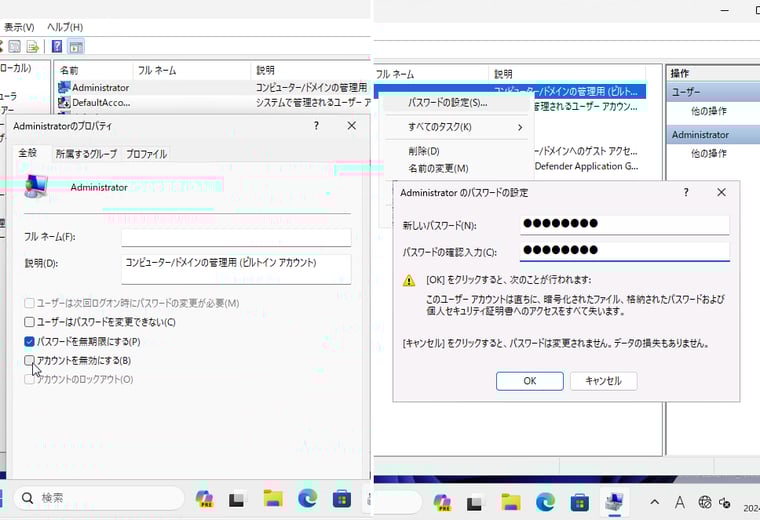Click the Help toolbar icon in the console
Viewport: 760px width, 520px height.
(x=57, y=46)
